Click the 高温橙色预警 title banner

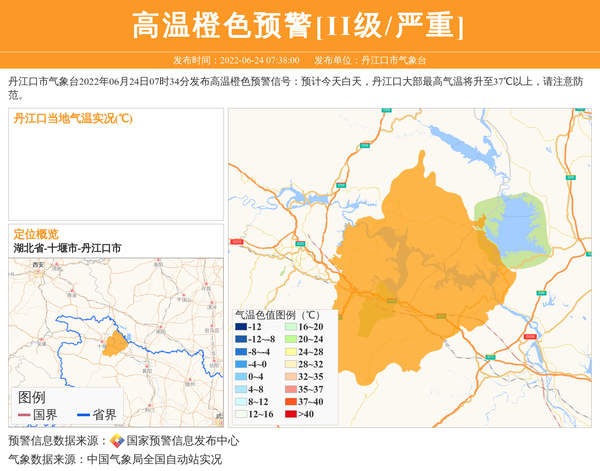point(299,25)
